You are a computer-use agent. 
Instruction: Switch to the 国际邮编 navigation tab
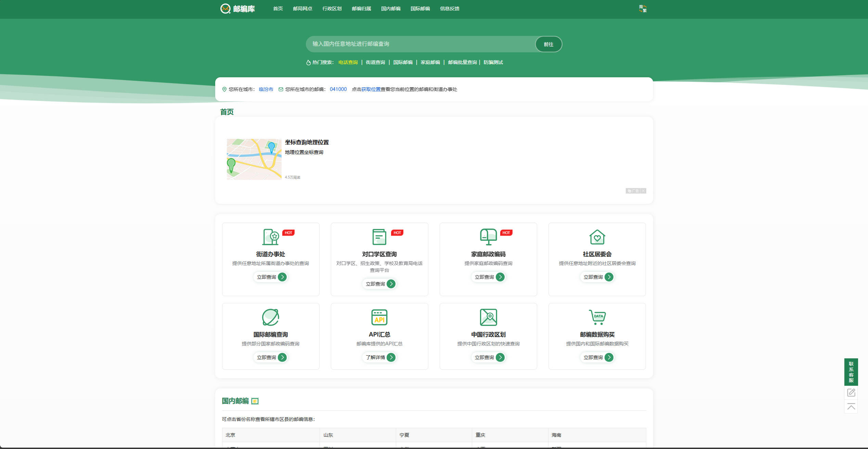point(420,9)
